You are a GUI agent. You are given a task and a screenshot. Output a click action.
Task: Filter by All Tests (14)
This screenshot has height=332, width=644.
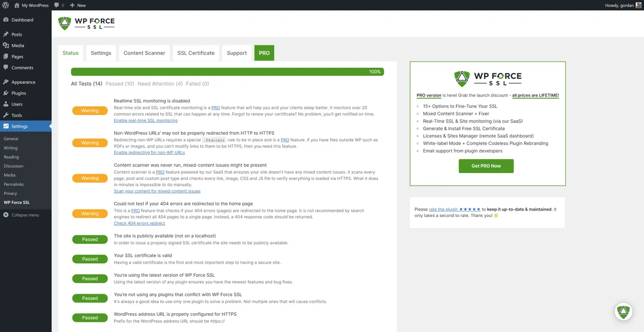(x=86, y=84)
